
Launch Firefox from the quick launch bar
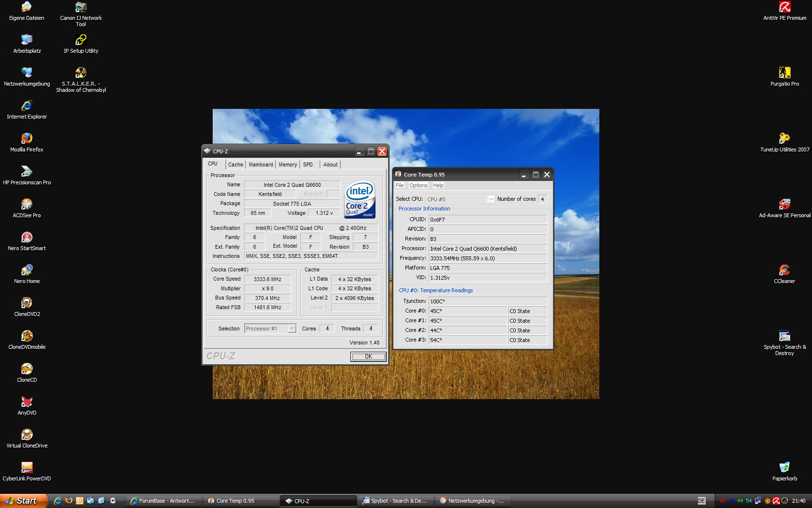coord(69,501)
